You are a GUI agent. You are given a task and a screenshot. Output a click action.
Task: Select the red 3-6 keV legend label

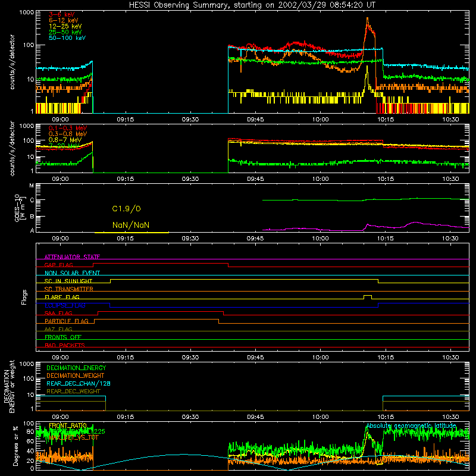point(61,14)
